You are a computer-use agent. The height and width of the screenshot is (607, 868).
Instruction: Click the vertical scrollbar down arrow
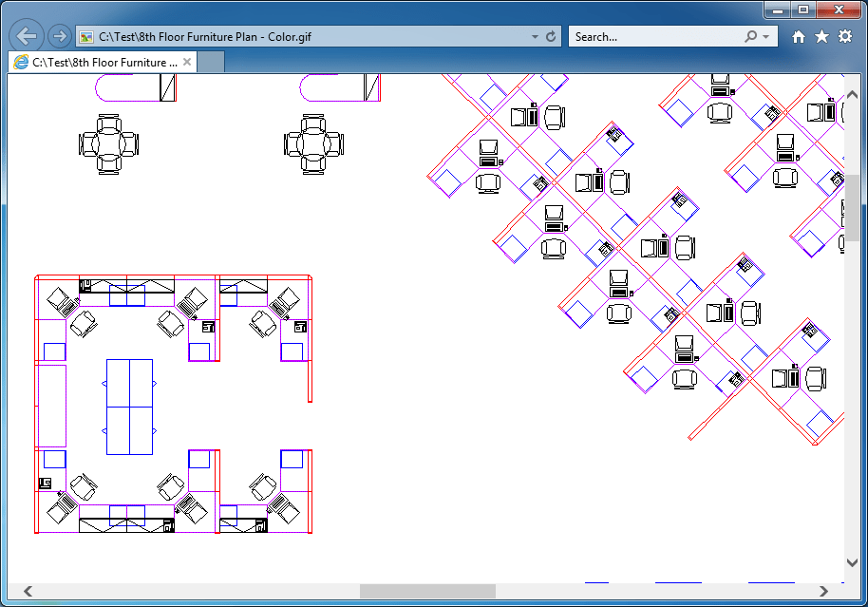(x=853, y=562)
